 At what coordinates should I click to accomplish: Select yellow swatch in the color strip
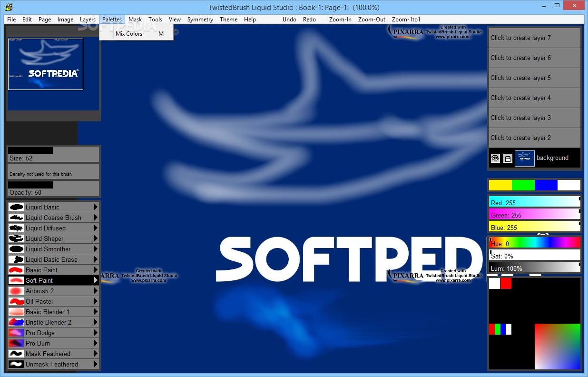coord(500,185)
